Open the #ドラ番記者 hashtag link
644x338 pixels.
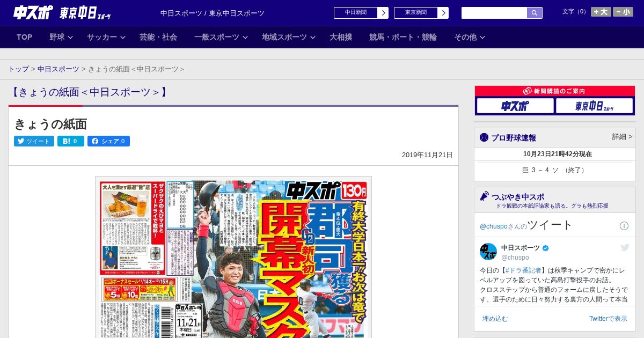pos(523,270)
